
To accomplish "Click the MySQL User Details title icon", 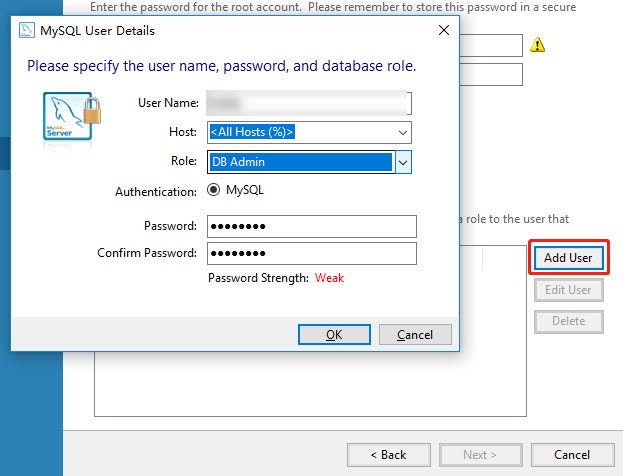I will click(27, 31).
